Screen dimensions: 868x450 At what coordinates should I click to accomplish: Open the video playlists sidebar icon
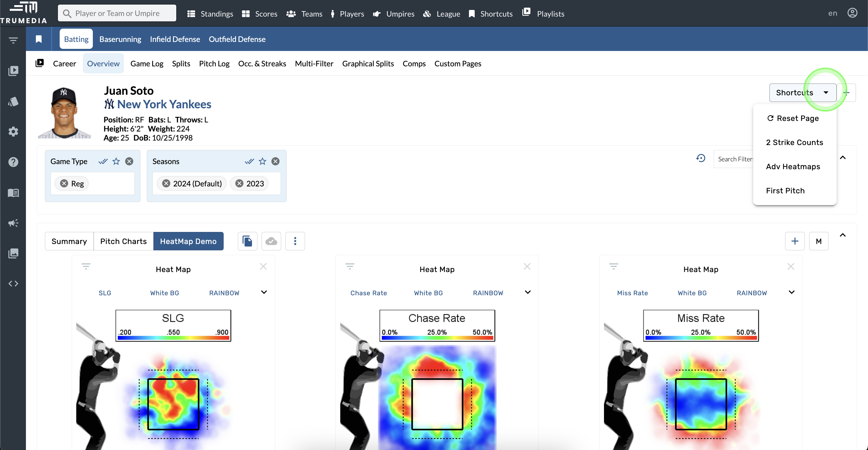(14, 71)
